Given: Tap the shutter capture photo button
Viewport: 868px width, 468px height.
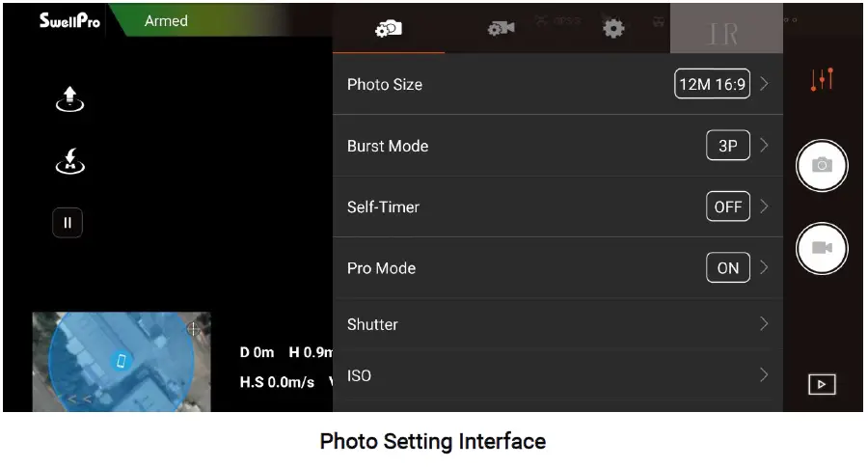Looking at the screenshot, I should 822,165.
